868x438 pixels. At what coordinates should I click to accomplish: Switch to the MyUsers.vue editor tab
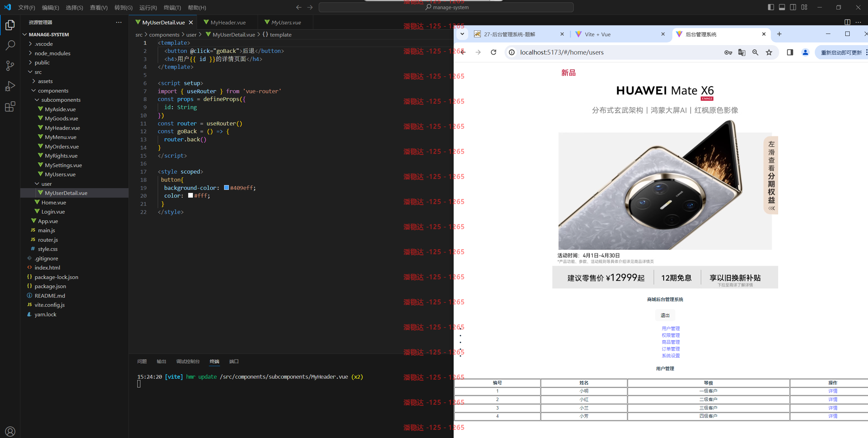click(x=286, y=22)
